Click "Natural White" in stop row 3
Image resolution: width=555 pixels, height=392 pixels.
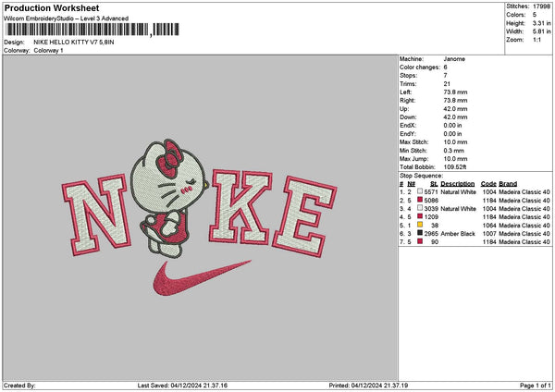[458, 209]
